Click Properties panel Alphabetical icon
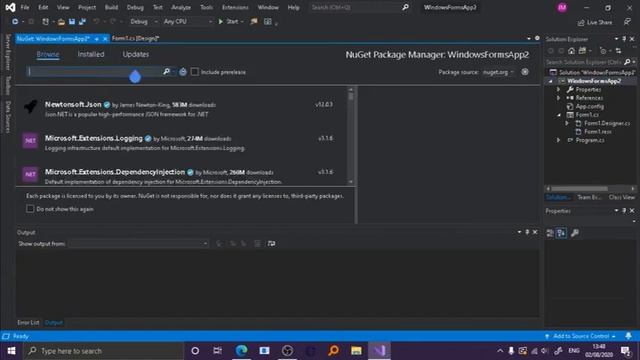640x360 pixels. pyautogui.click(x=562, y=233)
